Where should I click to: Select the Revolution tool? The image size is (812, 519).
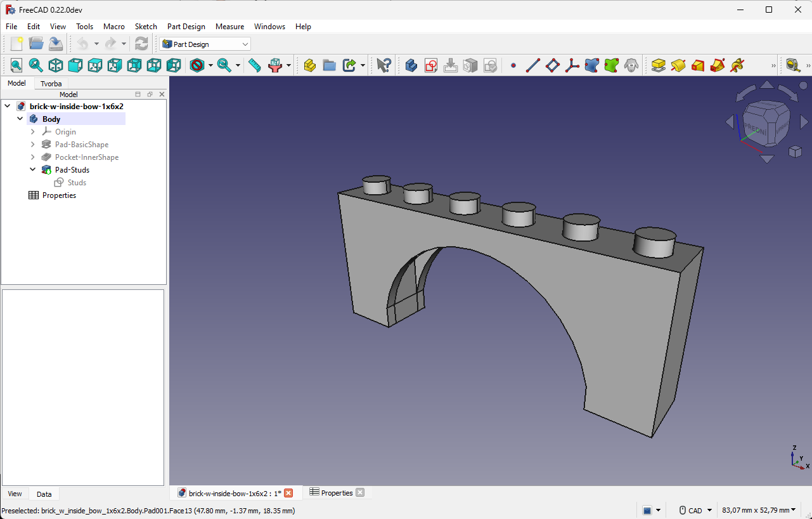tap(678, 65)
